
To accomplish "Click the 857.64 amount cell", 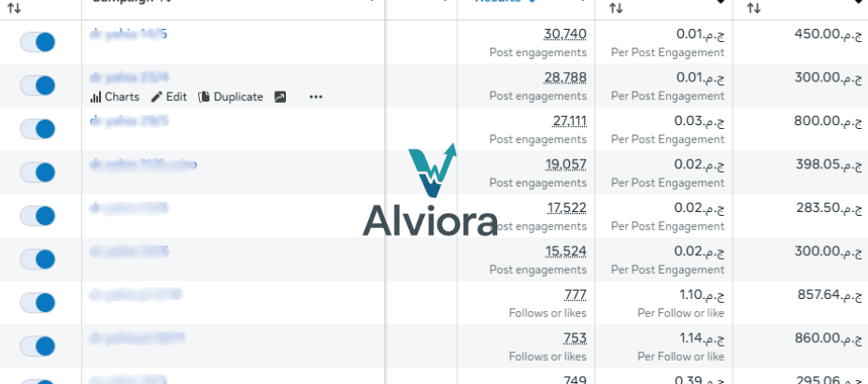I will [x=828, y=294].
